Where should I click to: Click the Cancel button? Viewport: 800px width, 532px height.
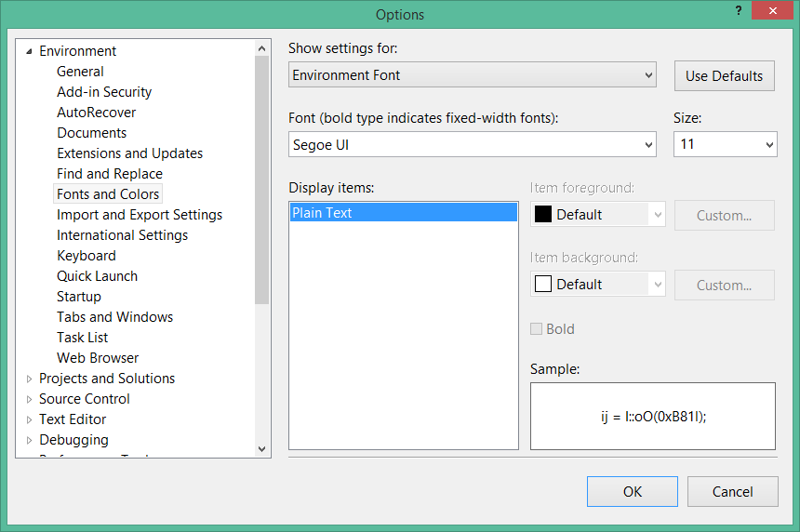pos(733,492)
